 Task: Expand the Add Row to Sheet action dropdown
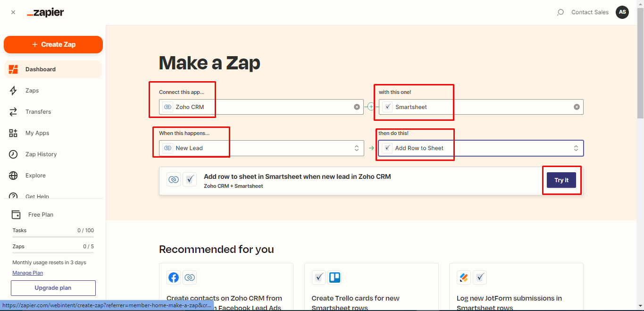pyautogui.click(x=576, y=148)
